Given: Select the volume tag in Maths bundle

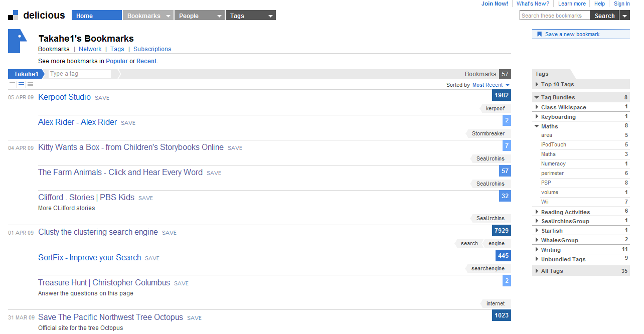Looking at the screenshot, I should pos(550,192).
